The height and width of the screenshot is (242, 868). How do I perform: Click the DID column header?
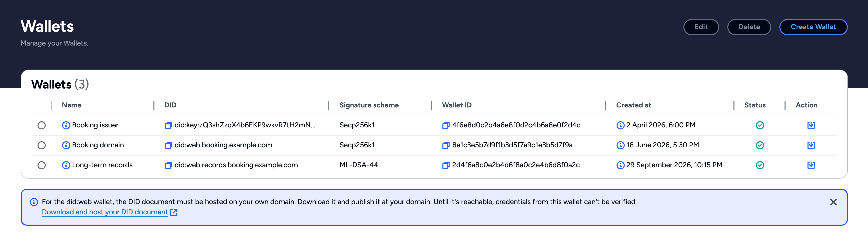[x=170, y=105]
